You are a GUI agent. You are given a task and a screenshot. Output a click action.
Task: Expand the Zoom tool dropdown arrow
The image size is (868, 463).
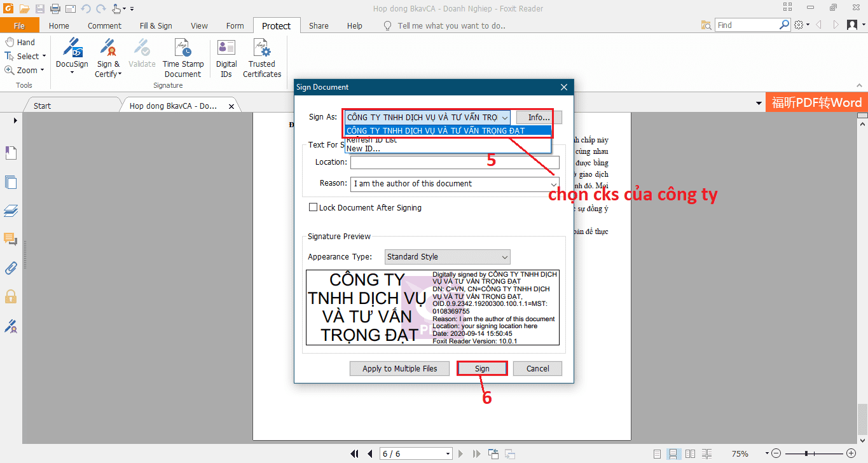(x=42, y=70)
